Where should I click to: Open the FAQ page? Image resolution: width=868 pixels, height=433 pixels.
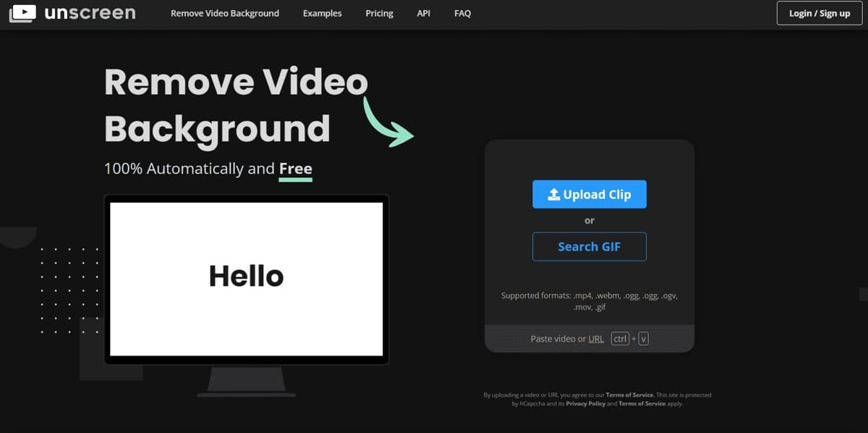[463, 13]
